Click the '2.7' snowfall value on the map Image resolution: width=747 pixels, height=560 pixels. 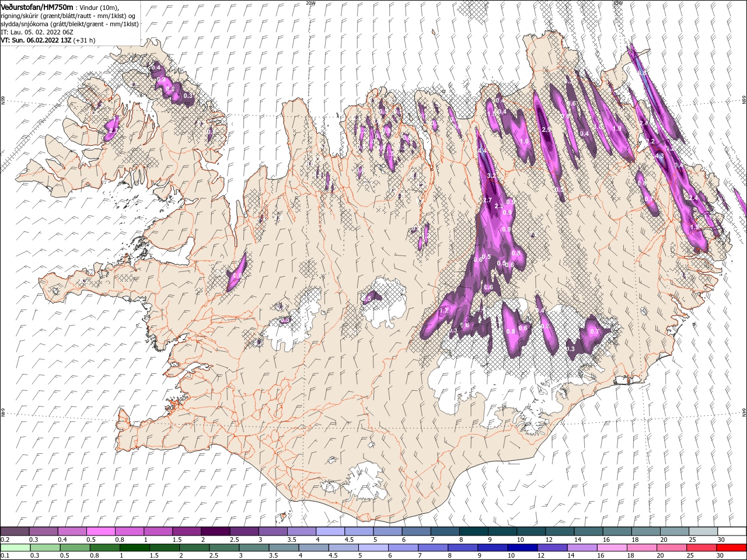point(488,200)
